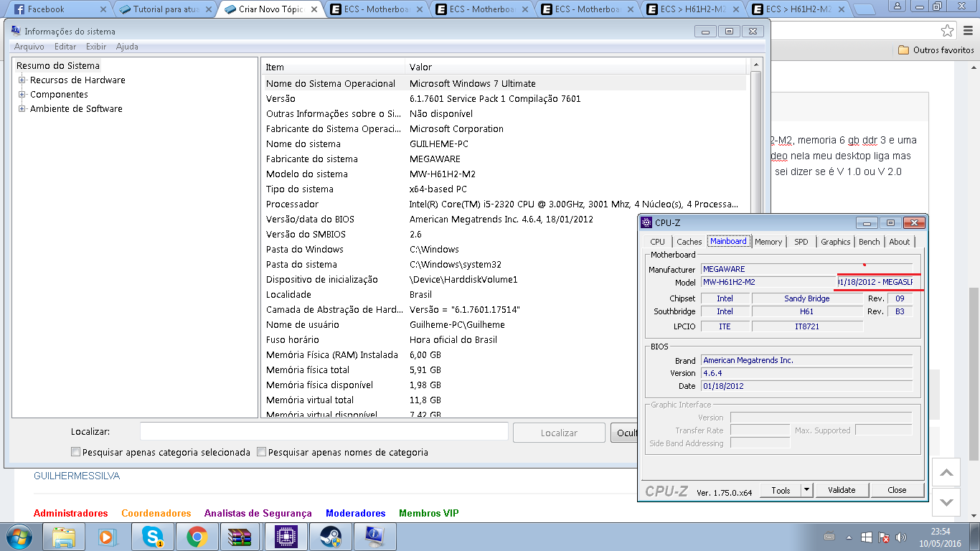Click the CPU-Z title bar icon
The image size is (980, 551).
click(x=646, y=222)
